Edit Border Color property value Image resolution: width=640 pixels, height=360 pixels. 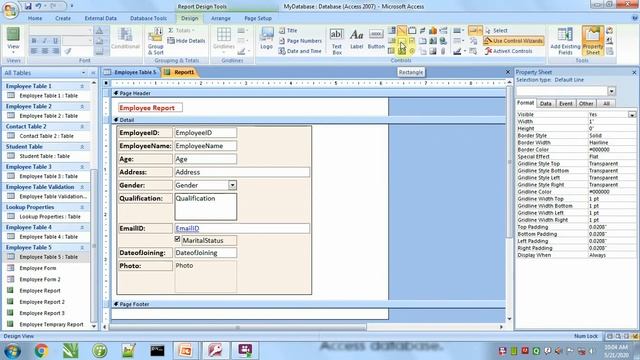(611, 150)
